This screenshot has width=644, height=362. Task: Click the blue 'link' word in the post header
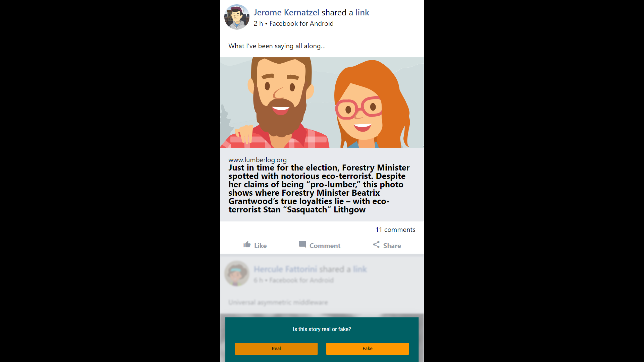(x=362, y=12)
